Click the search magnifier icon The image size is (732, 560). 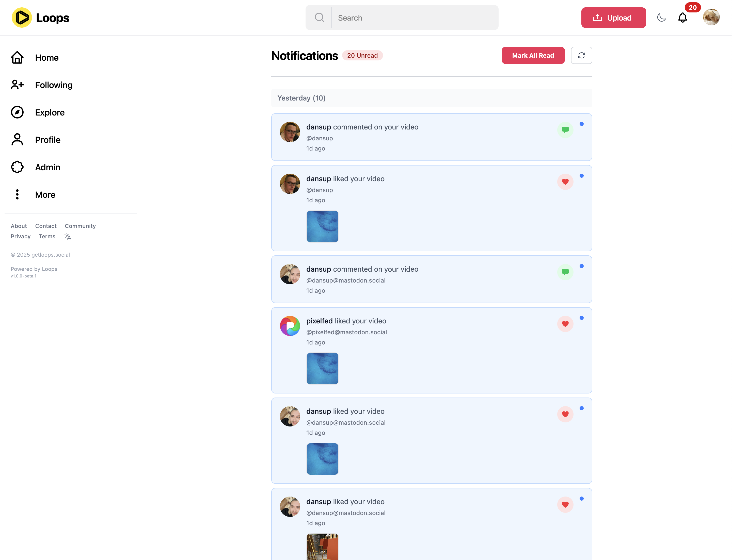click(319, 18)
